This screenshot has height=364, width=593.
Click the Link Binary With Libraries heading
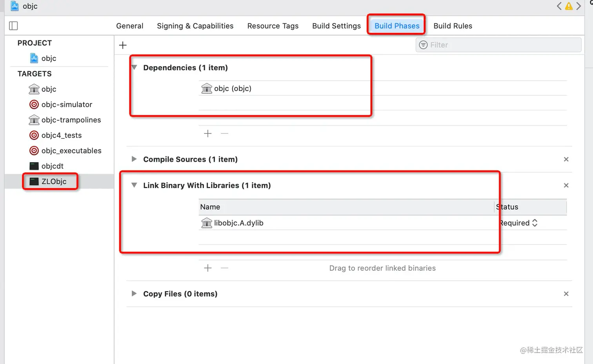207,185
